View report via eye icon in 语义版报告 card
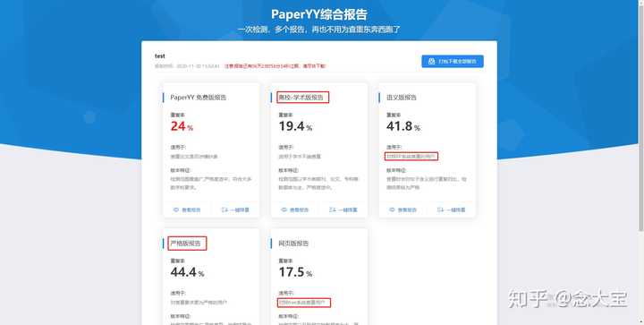644x325 pixels. click(392, 210)
